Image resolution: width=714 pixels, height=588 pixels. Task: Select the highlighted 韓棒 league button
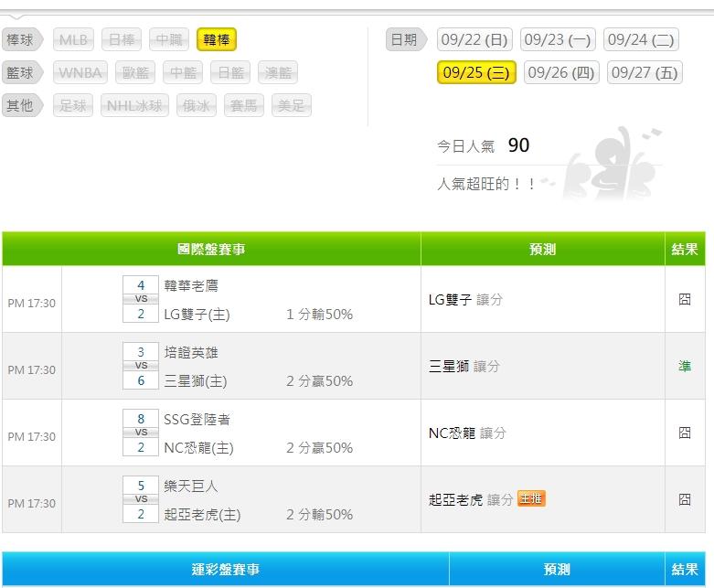(x=217, y=39)
